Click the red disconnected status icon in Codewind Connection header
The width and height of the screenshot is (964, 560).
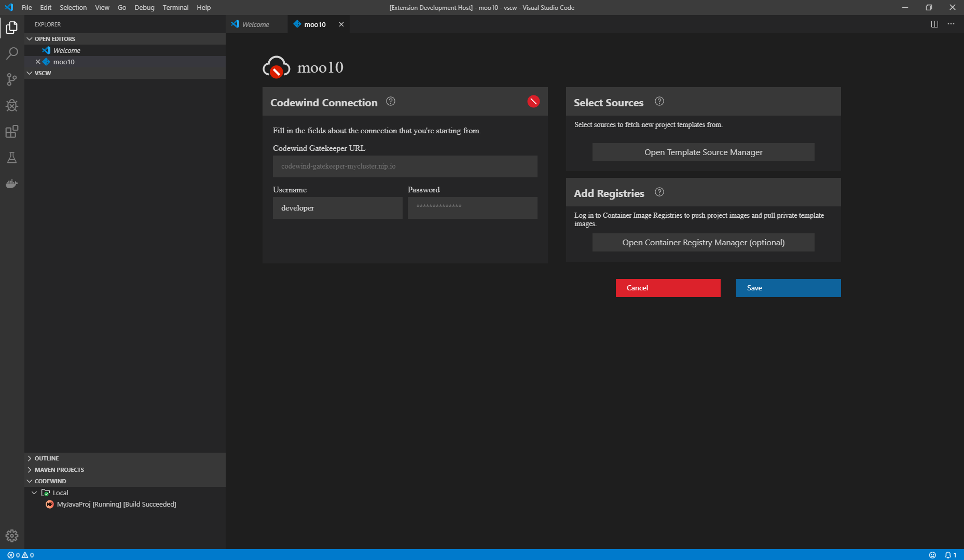pos(533,102)
